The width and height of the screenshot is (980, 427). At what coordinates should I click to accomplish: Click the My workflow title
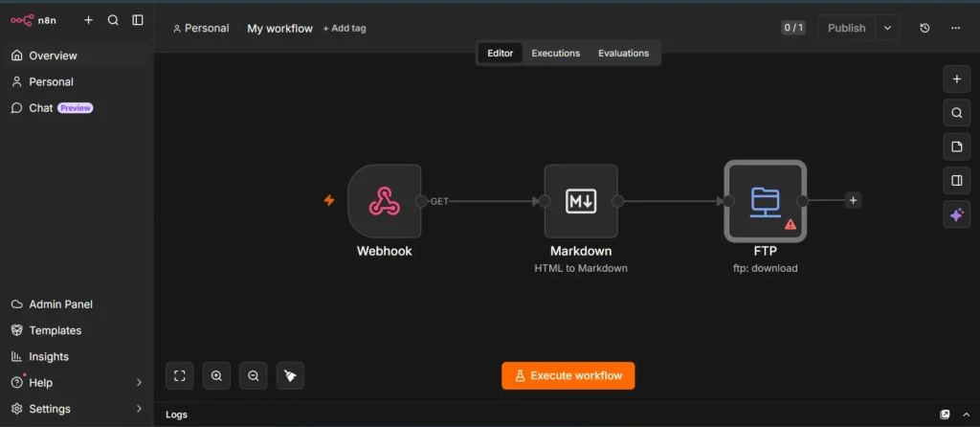pos(279,28)
